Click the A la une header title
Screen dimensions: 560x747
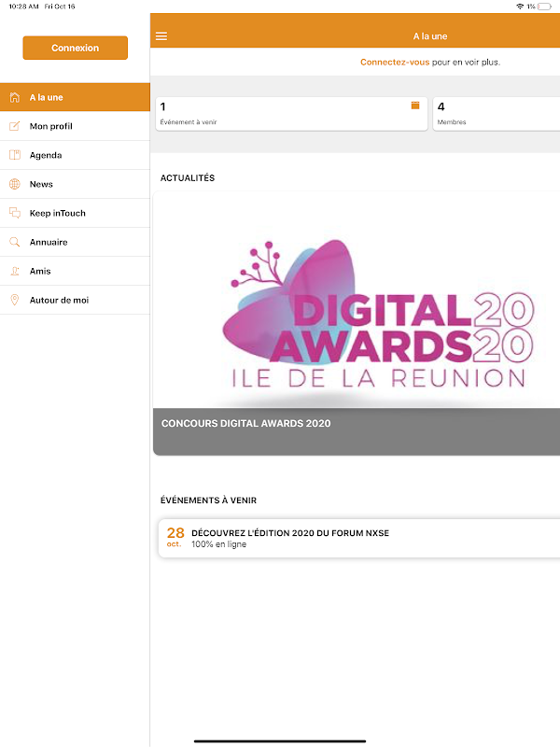tap(430, 36)
